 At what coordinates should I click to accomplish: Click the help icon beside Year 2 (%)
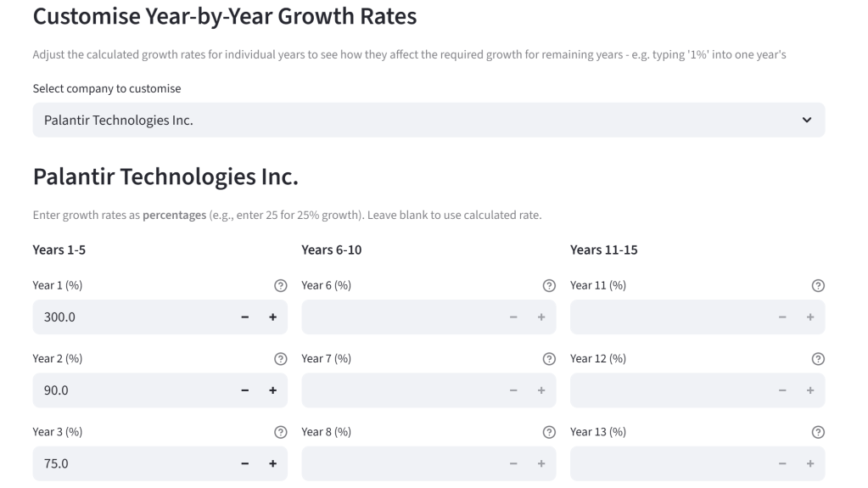(280, 359)
